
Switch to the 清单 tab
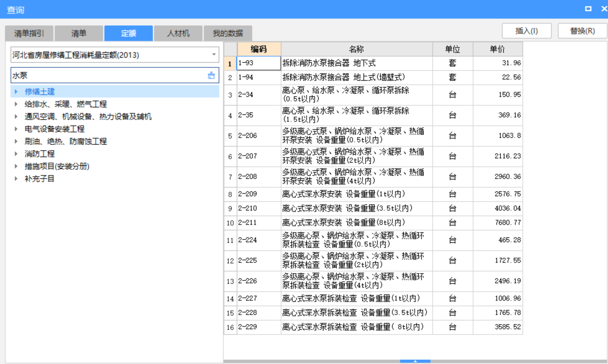[79, 33]
